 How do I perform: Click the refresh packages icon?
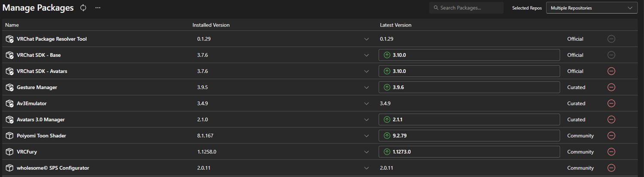(83, 8)
